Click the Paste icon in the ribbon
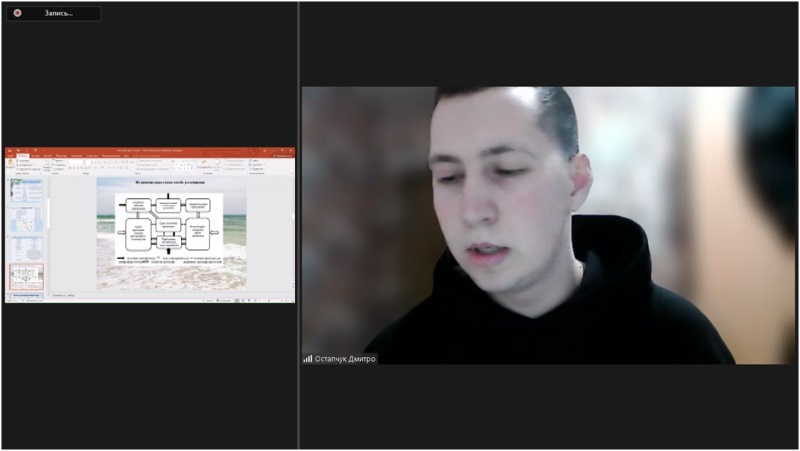 (x=10, y=164)
